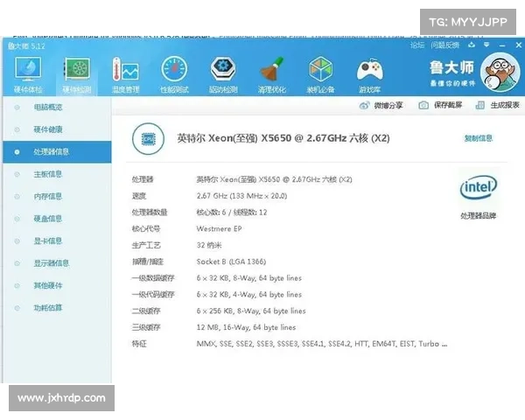Open 性能测试 performance test gauge icon
This screenshot has width=525, height=420.
coord(174,70)
